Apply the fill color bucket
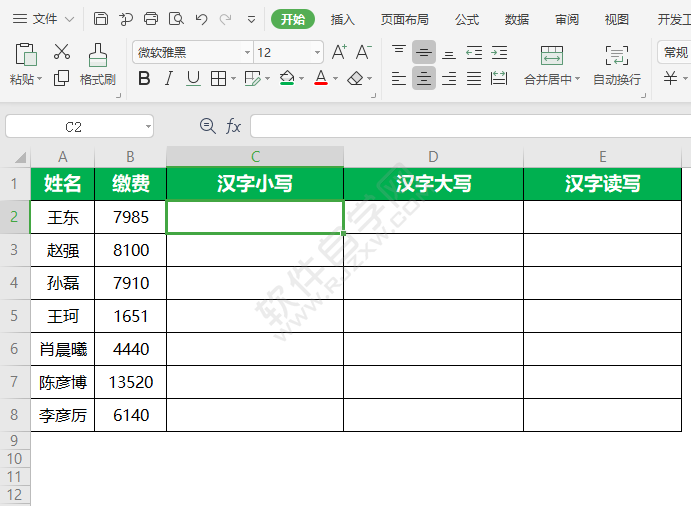691x506 pixels. (287, 78)
